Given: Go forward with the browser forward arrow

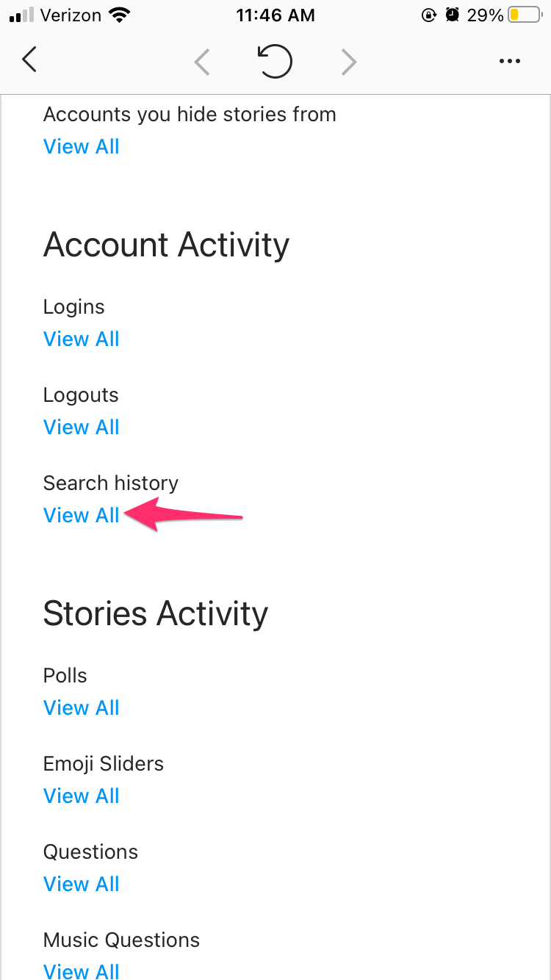Looking at the screenshot, I should pos(349,62).
